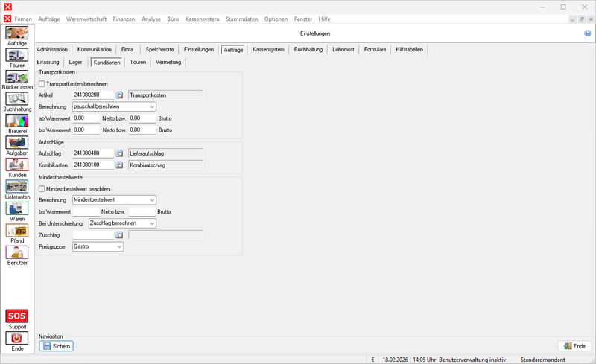Click the help icon in Einstellungen header
This screenshot has width=596, height=364.
pyautogui.click(x=588, y=33)
